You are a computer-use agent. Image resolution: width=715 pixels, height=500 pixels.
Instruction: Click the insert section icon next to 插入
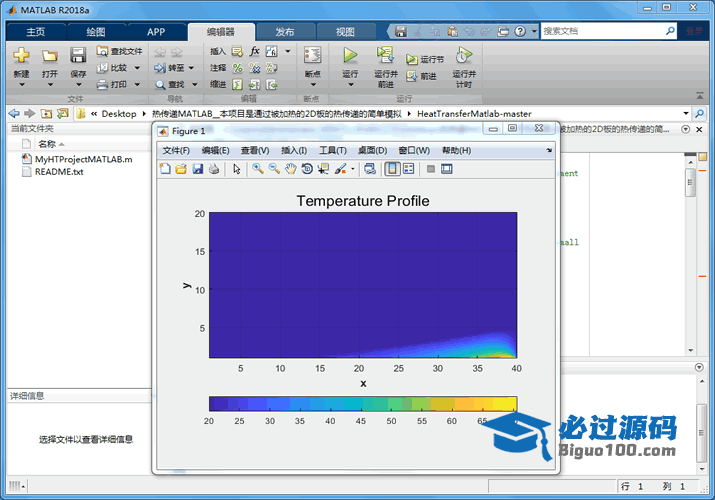click(237, 51)
